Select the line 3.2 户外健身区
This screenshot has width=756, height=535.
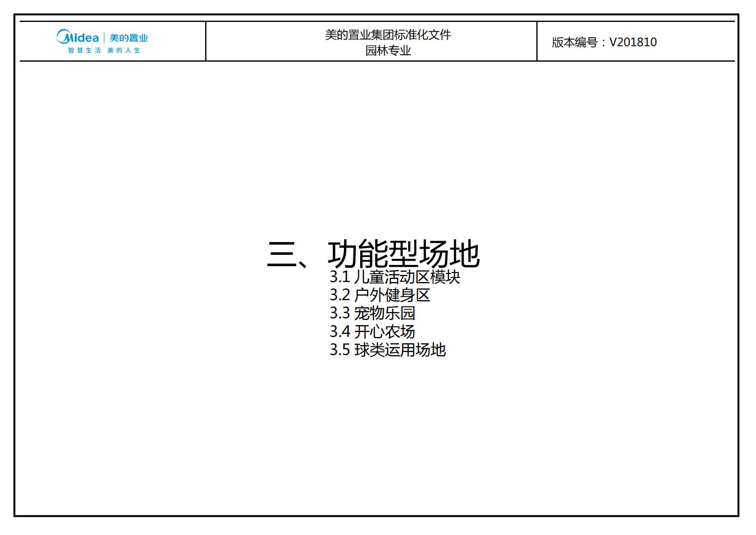380,295
